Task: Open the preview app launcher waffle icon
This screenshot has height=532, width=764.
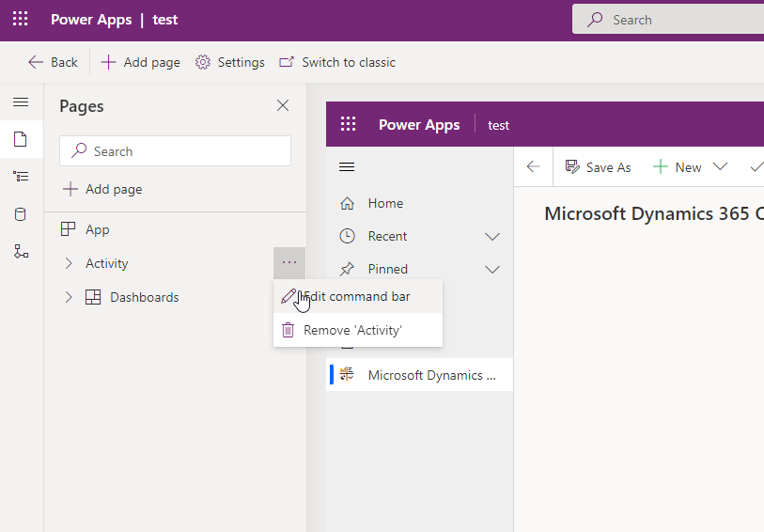Action: click(348, 124)
